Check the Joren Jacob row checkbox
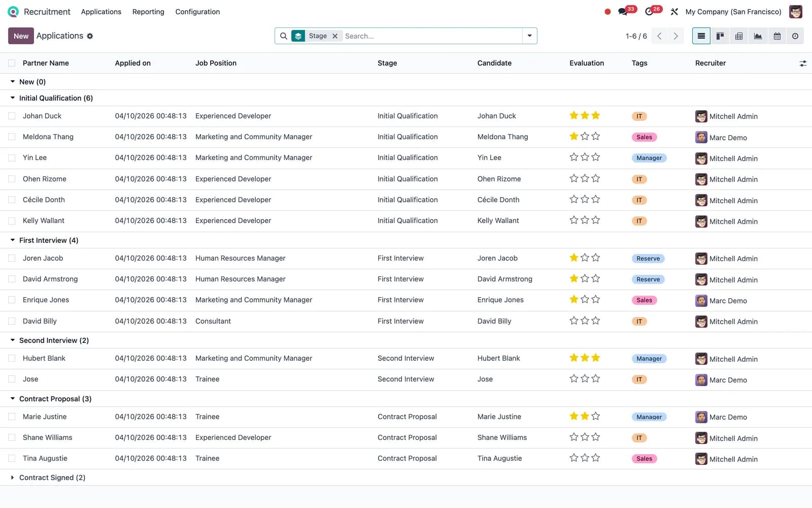 12,258
